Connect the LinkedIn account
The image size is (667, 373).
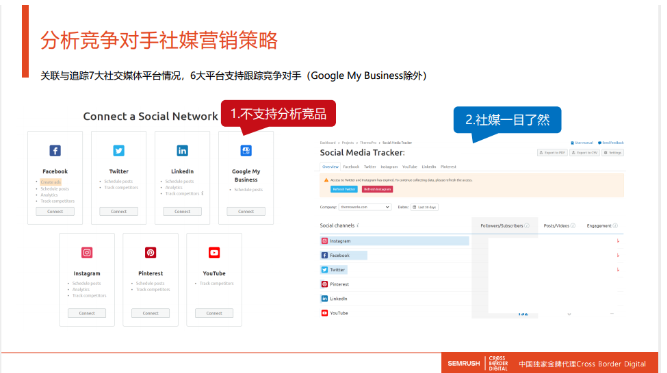[182, 211]
